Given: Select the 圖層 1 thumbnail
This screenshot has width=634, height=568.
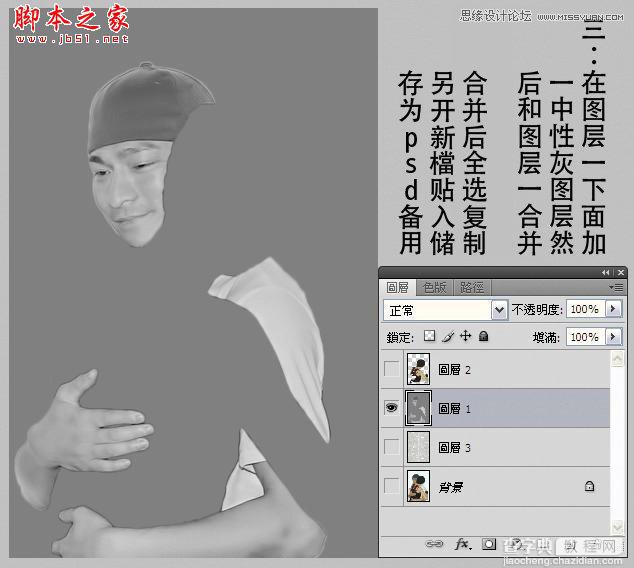Looking at the screenshot, I should pos(418,408).
